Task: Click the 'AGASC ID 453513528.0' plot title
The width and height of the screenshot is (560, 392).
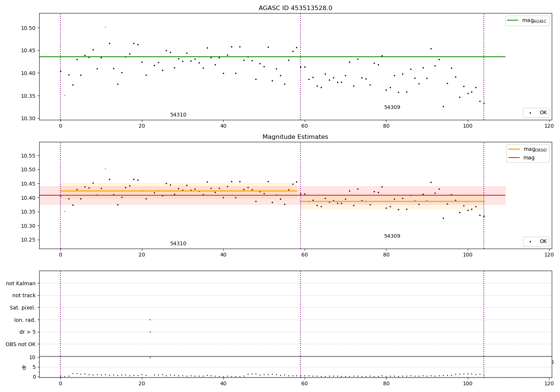Action: tap(295, 8)
